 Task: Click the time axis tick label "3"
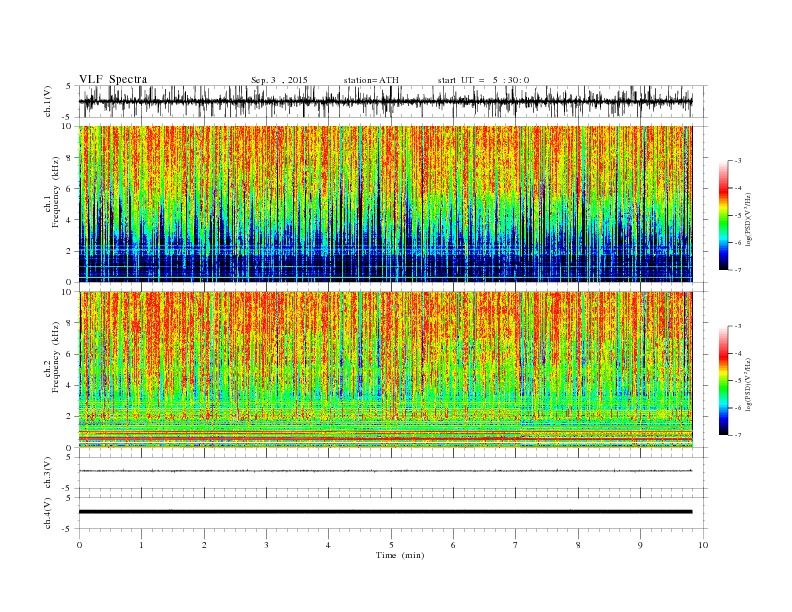pos(266,545)
